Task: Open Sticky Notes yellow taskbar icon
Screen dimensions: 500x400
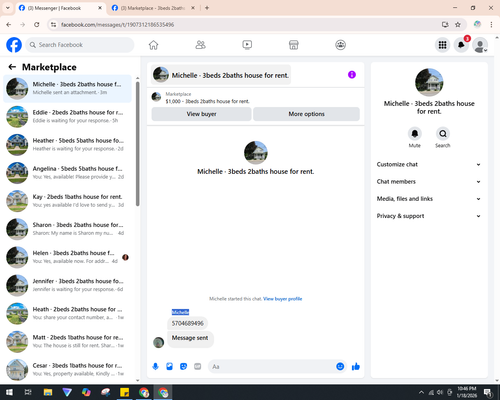Action: (125, 392)
